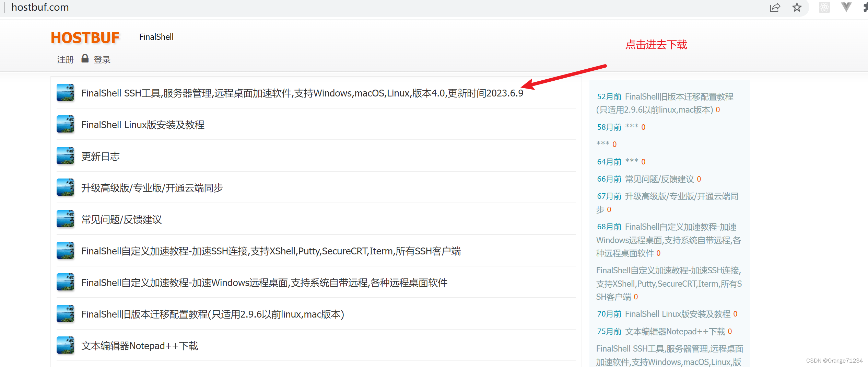
Task: Bookmark this page with the star icon
Action: 797,7
